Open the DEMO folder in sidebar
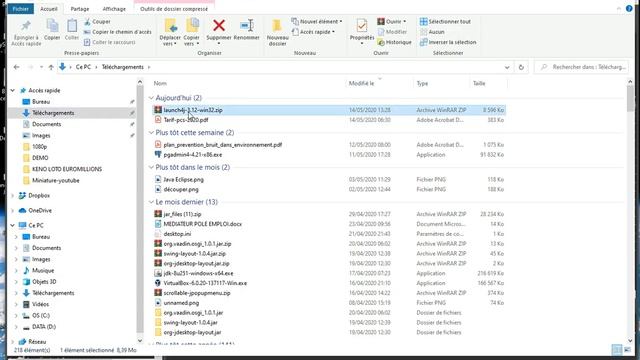Viewport: 640px width, 360px height. 40,158
